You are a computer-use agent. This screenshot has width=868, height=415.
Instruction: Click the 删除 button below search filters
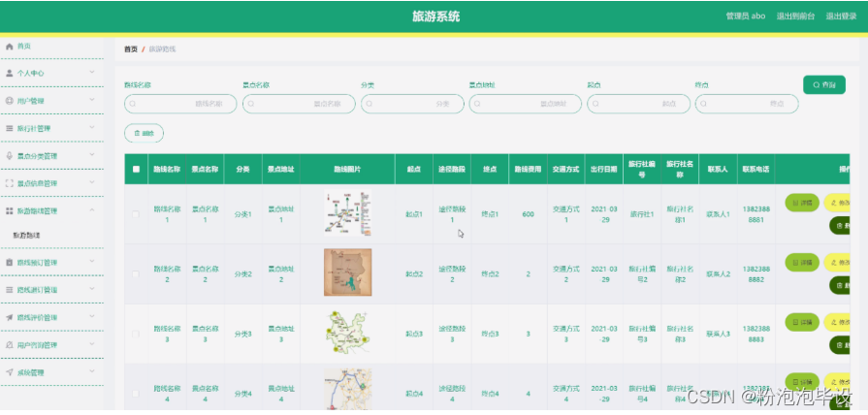[144, 133]
